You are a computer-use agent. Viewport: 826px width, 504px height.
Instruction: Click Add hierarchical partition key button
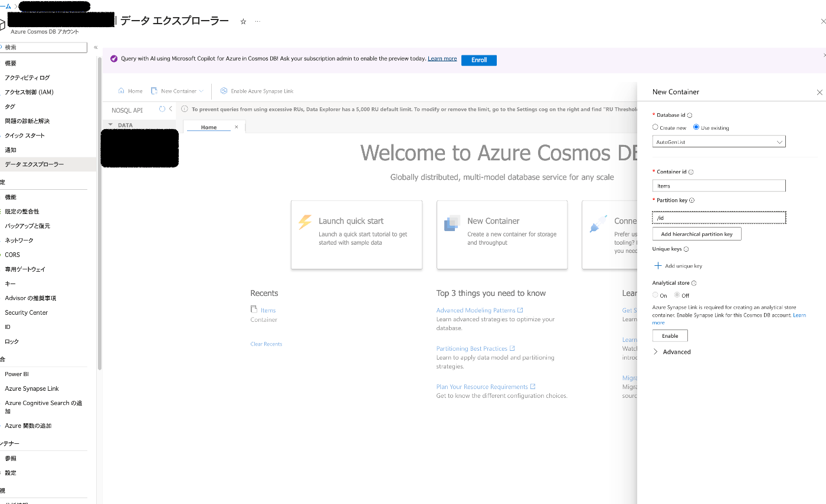pyautogui.click(x=697, y=234)
